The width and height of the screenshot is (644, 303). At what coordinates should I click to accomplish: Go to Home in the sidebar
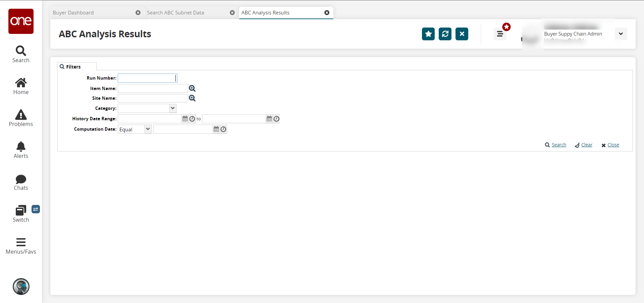coord(21,86)
